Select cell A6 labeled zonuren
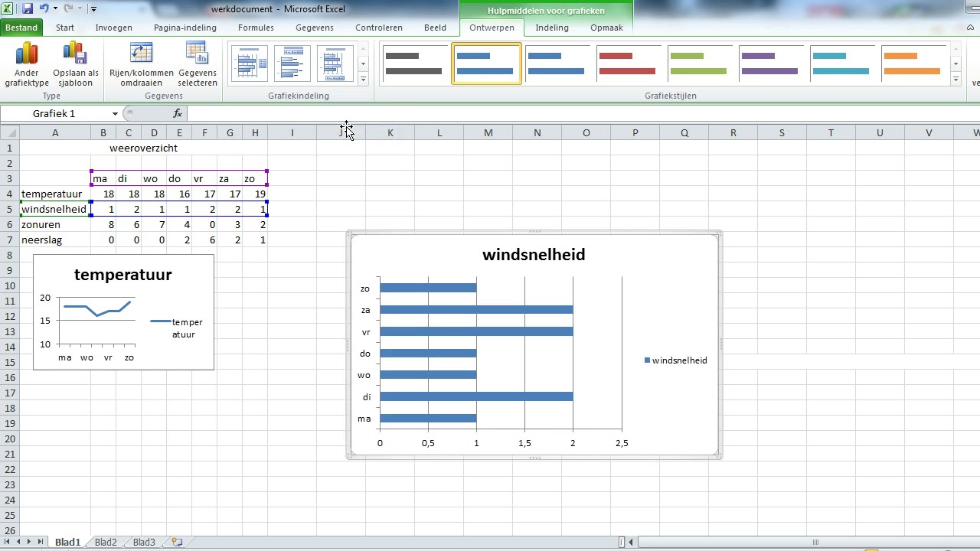The image size is (980, 551). 55,224
